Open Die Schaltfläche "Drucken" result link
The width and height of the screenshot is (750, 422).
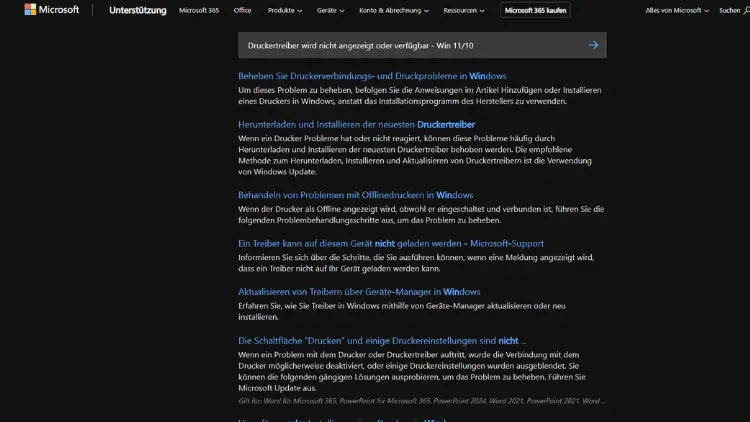pos(382,341)
